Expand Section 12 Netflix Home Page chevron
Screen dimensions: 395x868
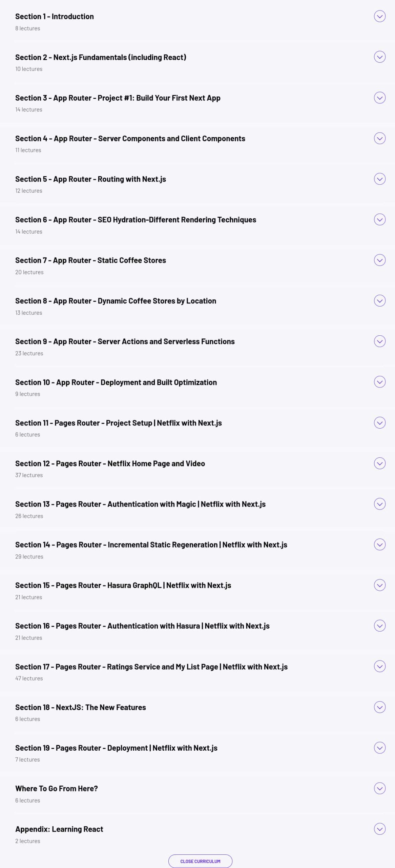(x=379, y=463)
